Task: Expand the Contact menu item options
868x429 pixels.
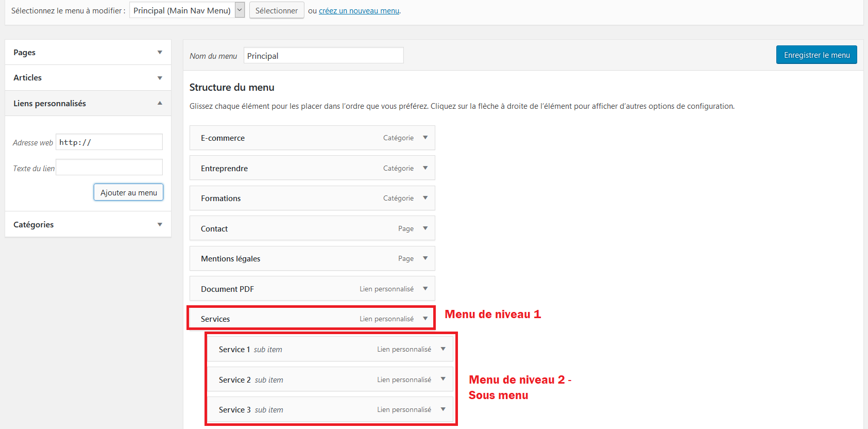Action: coord(426,228)
